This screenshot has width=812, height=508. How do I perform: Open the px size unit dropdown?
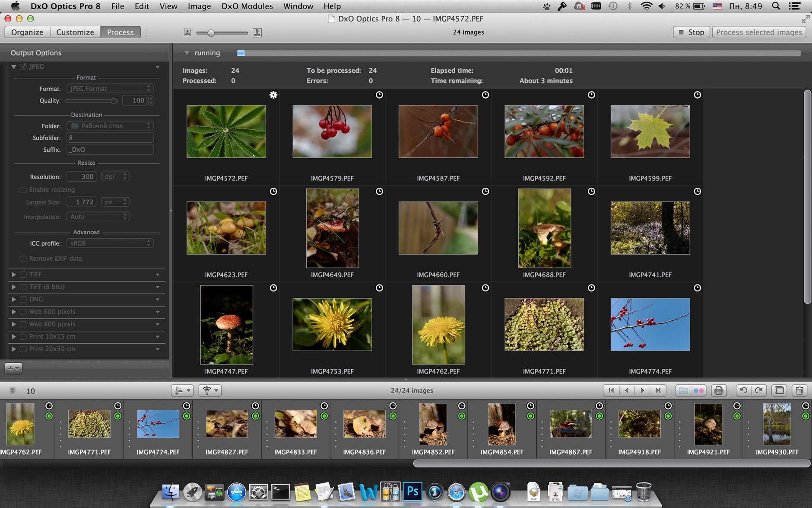115,202
